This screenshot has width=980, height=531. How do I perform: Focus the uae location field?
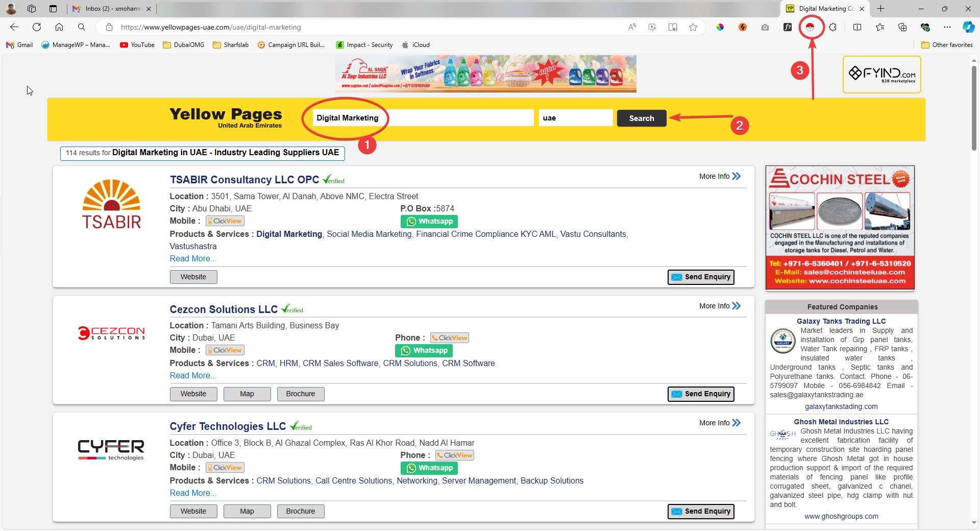(576, 118)
